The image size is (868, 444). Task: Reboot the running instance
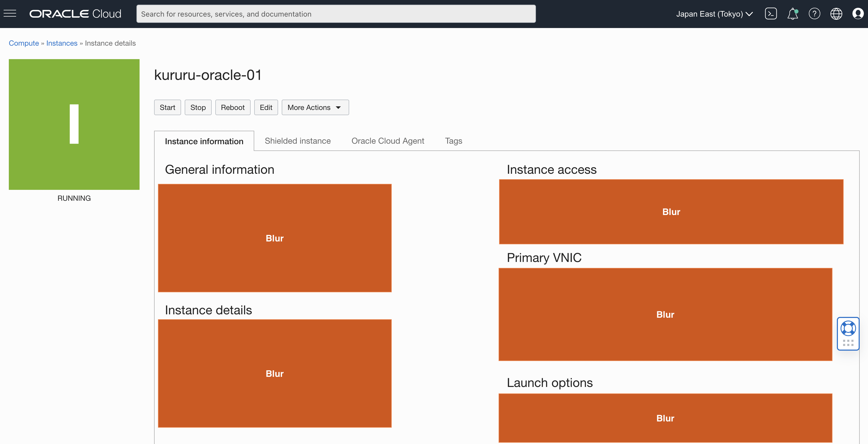tap(232, 107)
